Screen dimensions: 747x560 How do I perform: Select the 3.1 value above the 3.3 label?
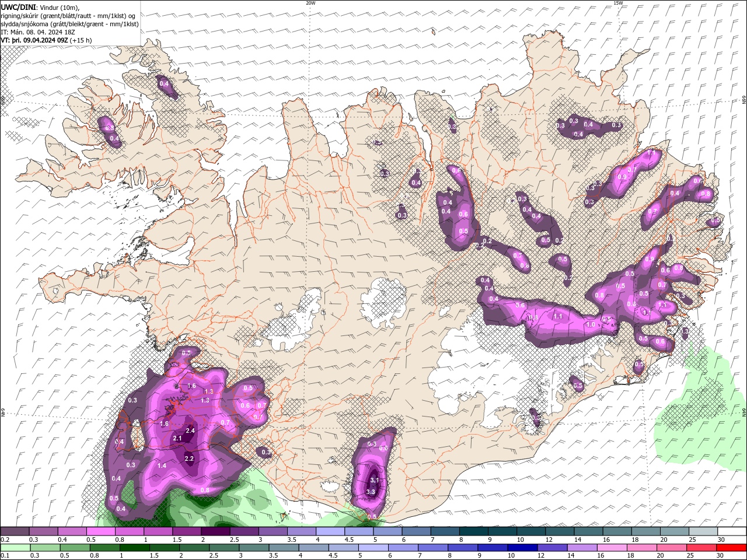[375, 480]
